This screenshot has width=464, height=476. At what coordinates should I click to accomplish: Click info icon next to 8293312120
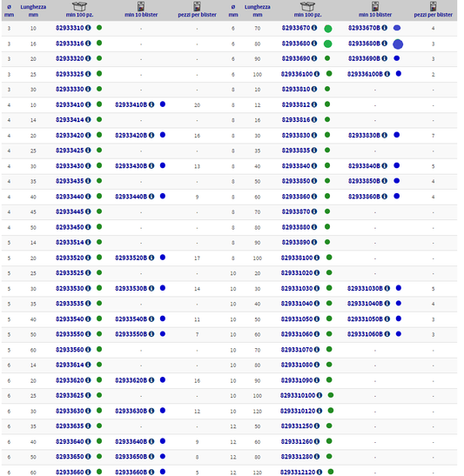click(x=319, y=472)
